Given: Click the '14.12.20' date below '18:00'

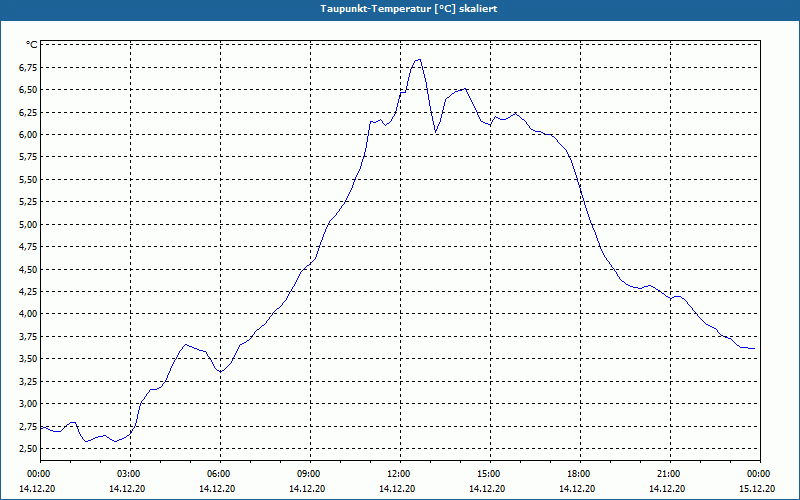Looking at the screenshot, I should 577,488.
